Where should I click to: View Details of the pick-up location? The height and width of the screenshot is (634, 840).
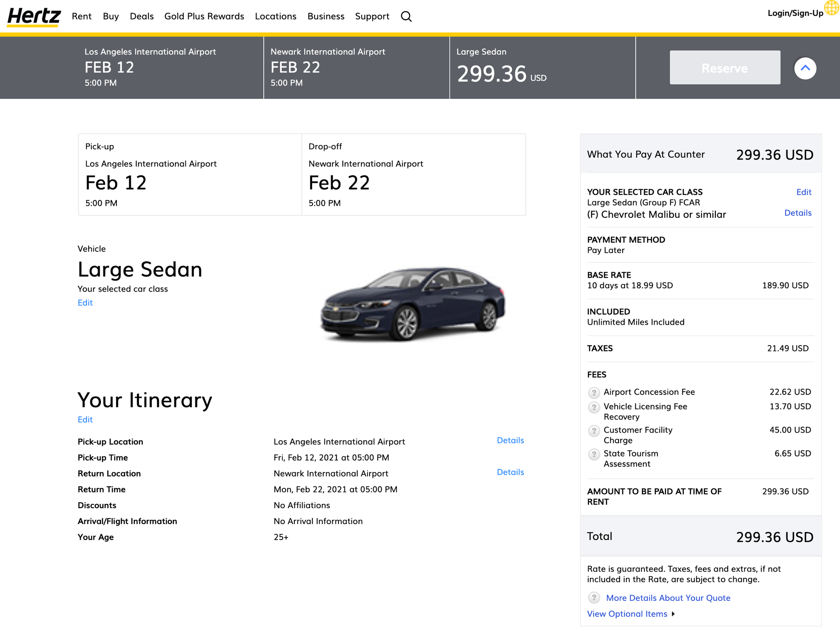point(510,440)
